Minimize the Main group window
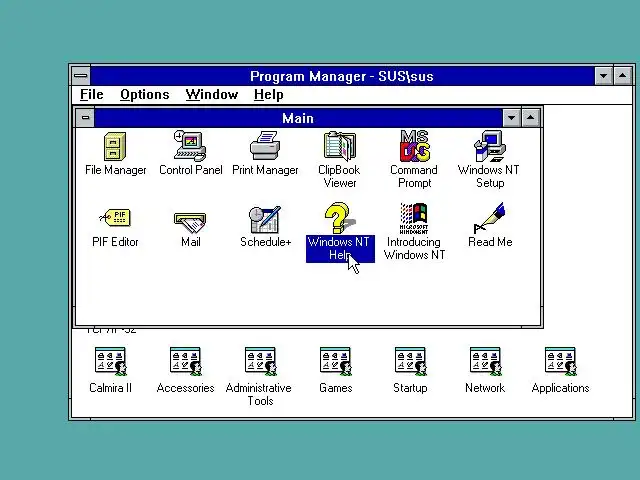This screenshot has height=480, width=640. coord(511,118)
